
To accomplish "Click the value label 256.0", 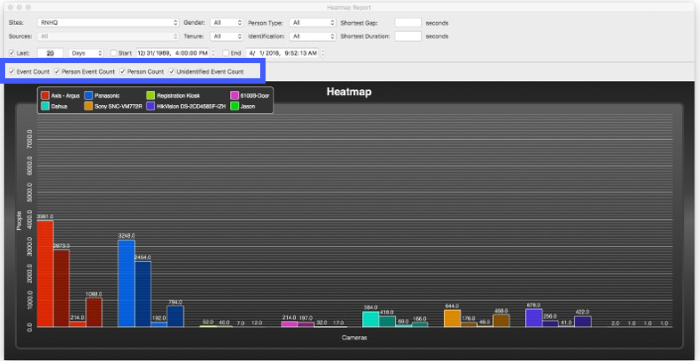I will pyautogui.click(x=550, y=316).
